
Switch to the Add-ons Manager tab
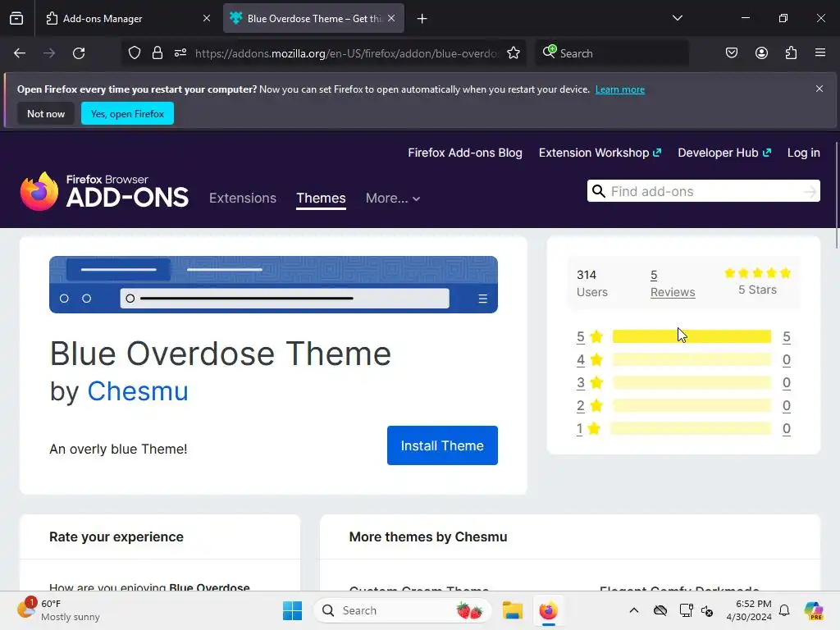(127, 18)
